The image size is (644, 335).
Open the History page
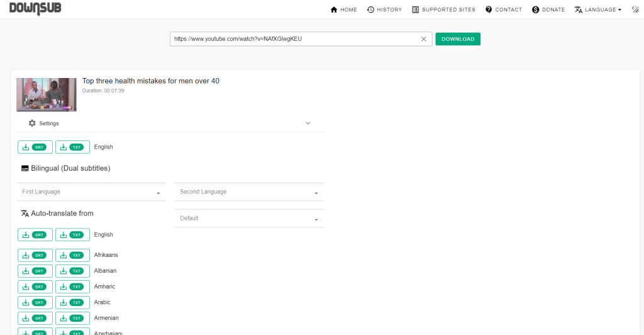(x=384, y=9)
